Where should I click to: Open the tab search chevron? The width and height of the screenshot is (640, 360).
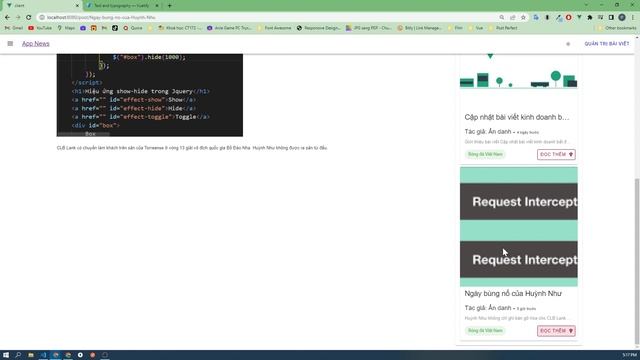[586, 5]
